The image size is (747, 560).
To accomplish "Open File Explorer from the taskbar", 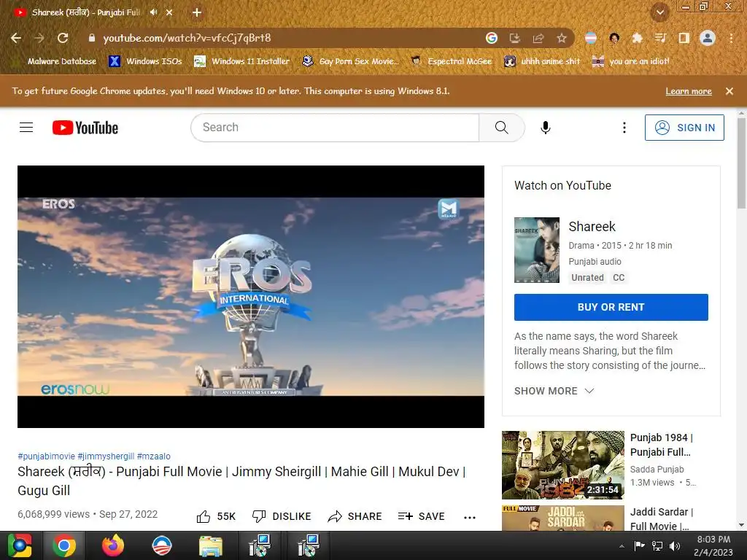I will click(211, 545).
